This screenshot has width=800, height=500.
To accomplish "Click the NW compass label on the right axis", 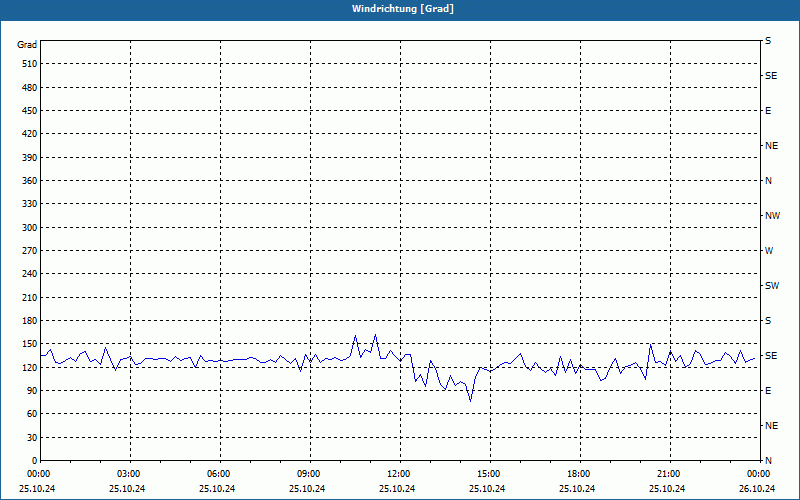I will pos(772,216).
